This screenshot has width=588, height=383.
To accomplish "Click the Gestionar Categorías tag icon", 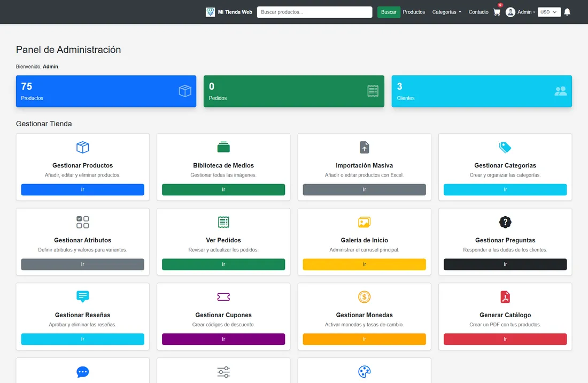I will 505,147.
